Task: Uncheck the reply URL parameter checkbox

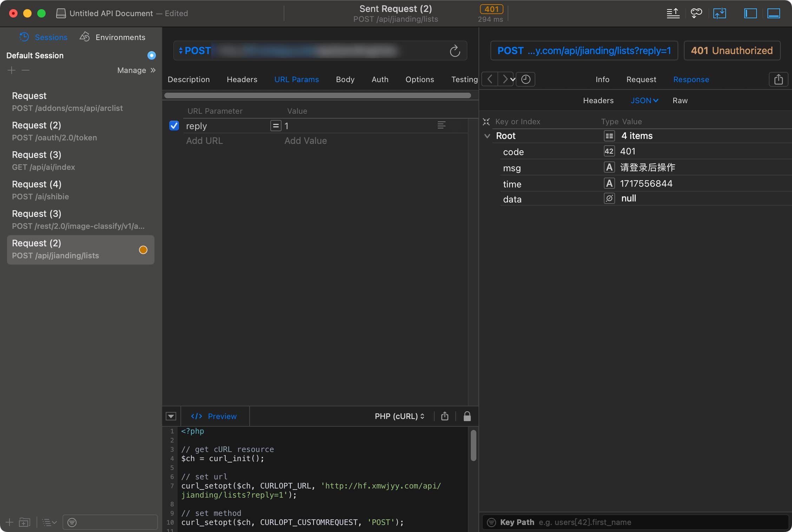Action: pos(174,126)
